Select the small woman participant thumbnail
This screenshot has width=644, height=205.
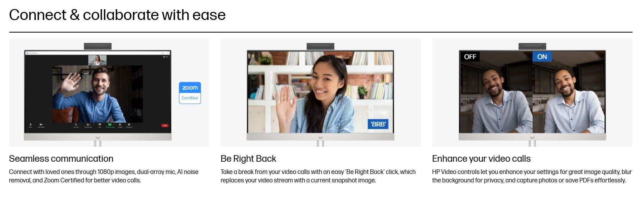pyautogui.click(x=97, y=60)
